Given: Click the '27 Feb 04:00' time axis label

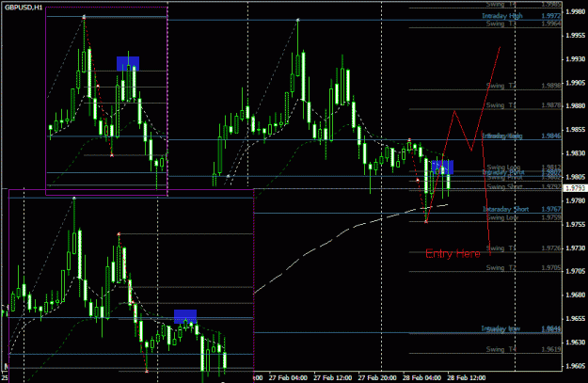Looking at the screenshot, I should [x=288, y=377].
